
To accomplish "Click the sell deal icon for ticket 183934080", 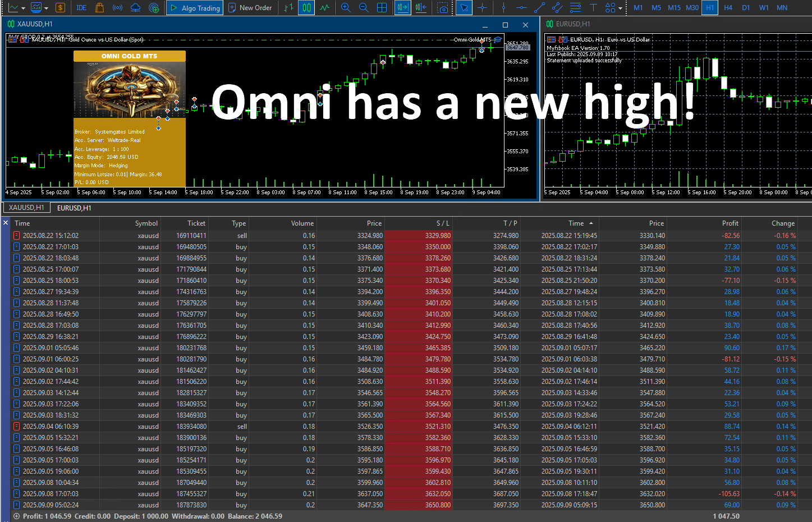I will point(16,427).
